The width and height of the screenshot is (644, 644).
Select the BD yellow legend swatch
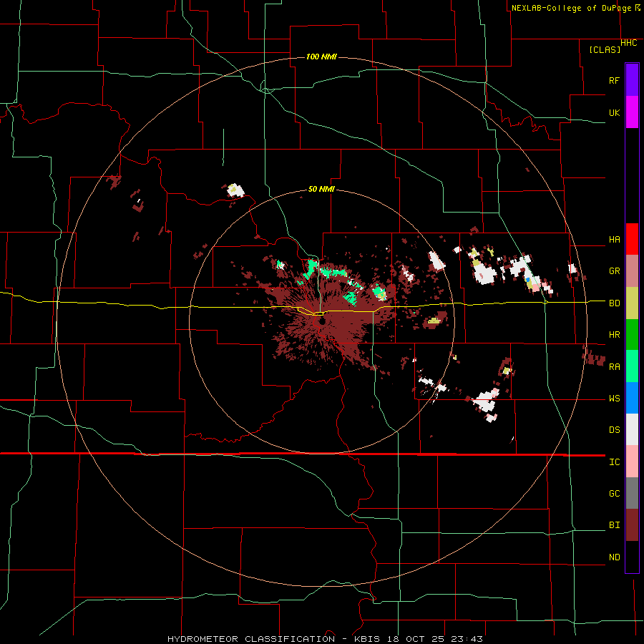point(632,303)
